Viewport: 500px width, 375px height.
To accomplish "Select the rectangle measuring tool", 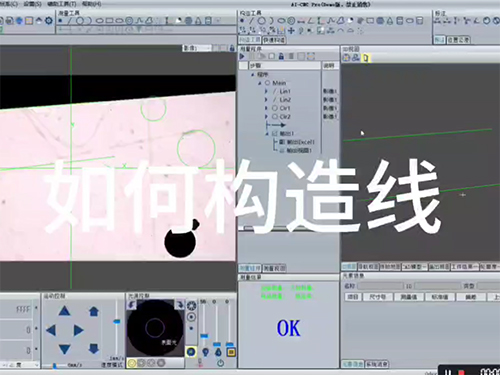I will tap(109, 21).
